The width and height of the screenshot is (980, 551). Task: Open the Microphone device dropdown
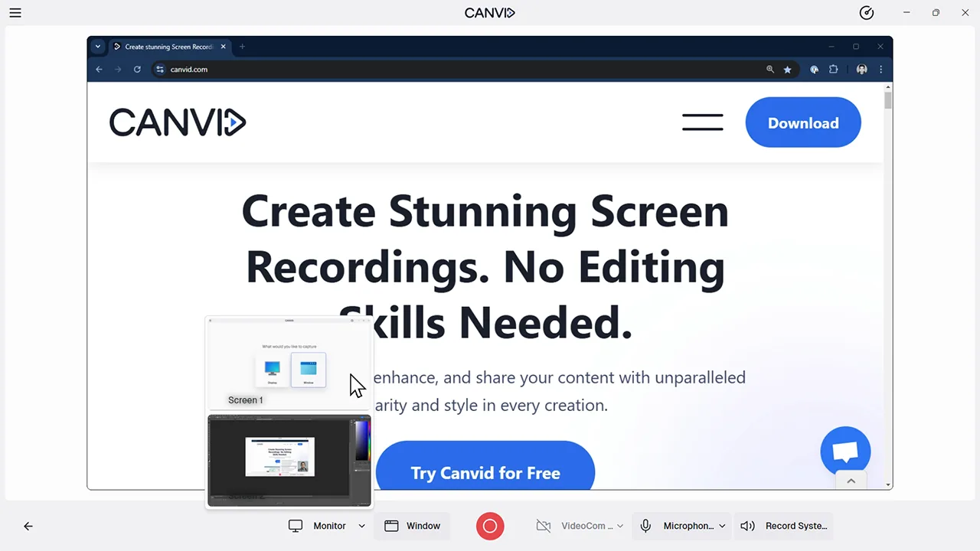[721, 526]
